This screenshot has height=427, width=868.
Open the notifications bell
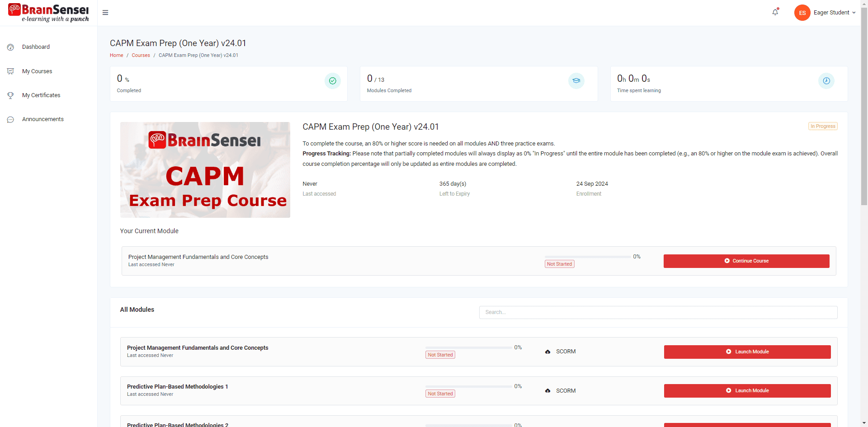pos(775,12)
